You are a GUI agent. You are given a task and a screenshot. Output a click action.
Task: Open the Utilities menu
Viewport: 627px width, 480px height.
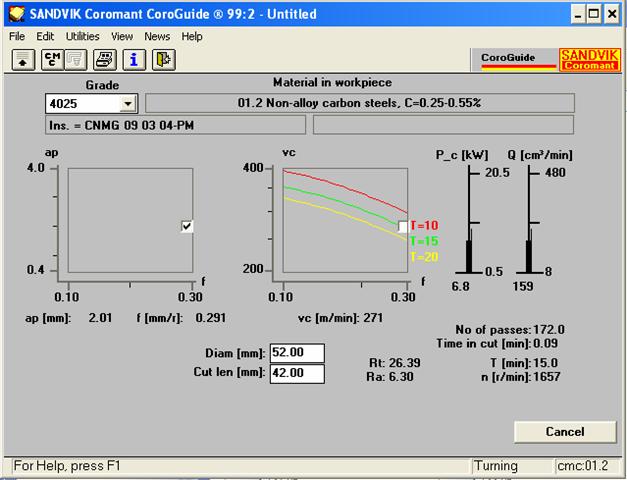pos(82,36)
